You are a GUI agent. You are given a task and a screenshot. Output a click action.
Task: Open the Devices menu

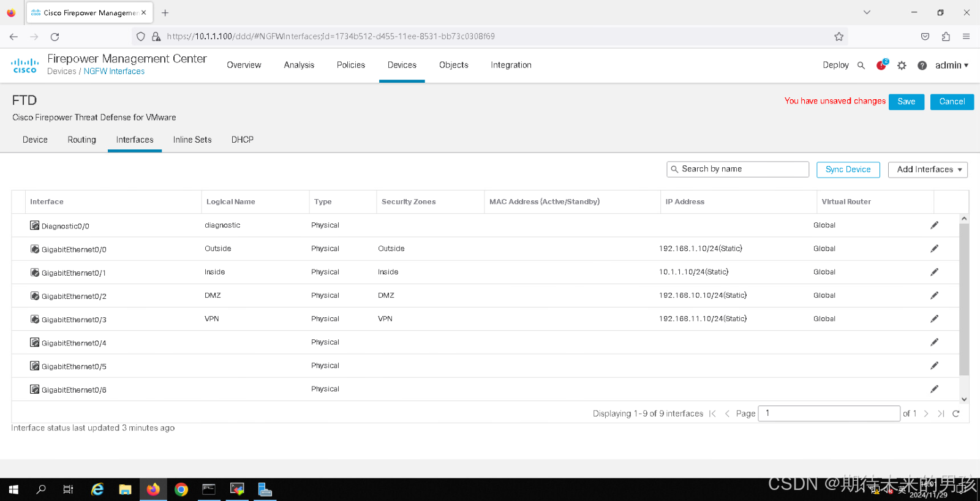coord(402,65)
